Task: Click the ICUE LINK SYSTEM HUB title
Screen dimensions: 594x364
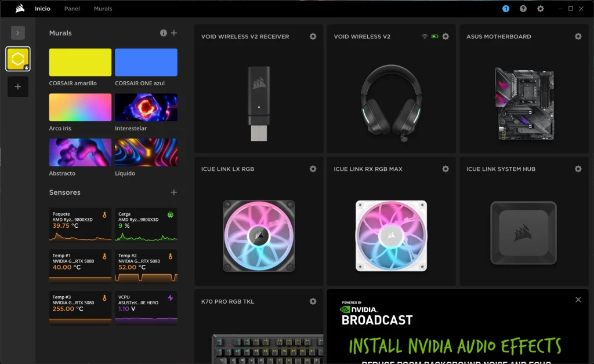Action: pos(501,169)
